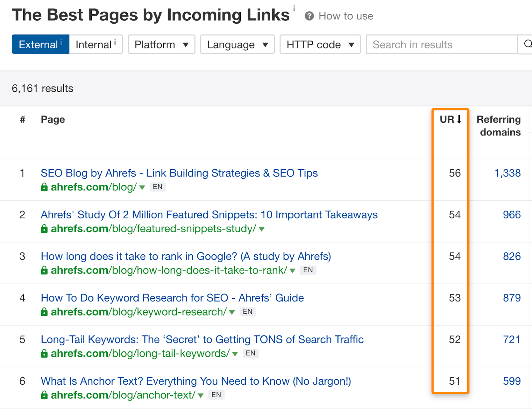Click the lock icon on keyword-research URL
The width and height of the screenshot is (532, 409).
[x=44, y=312]
